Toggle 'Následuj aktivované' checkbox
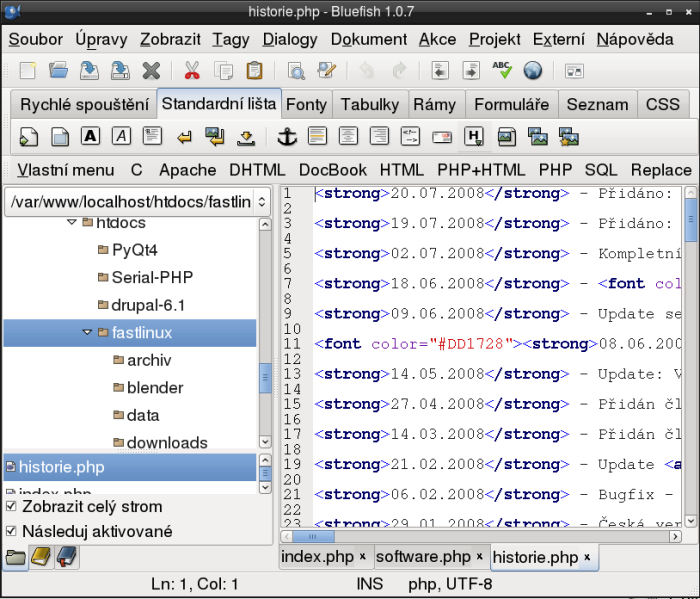The width and height of the screenshot is (700, 599). (11, 531)
